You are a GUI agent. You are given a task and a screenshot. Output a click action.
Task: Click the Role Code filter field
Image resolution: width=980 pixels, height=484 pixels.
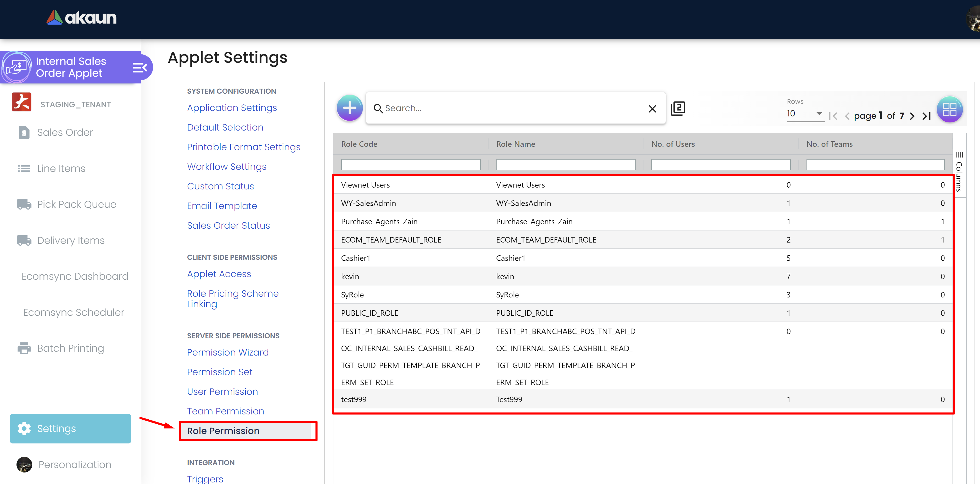point(411,165)
